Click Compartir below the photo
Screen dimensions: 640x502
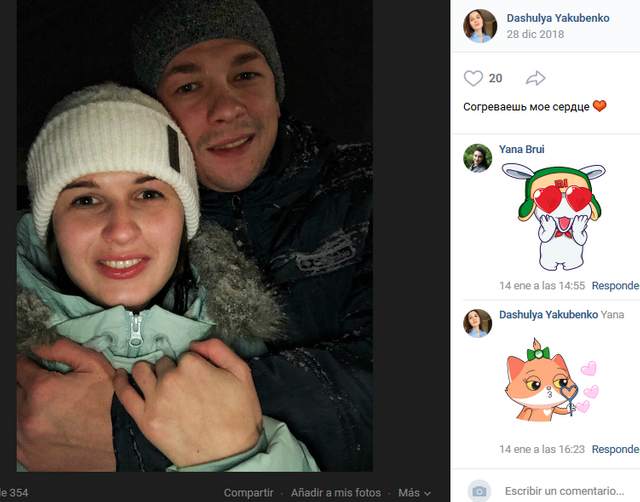(249, 493)
